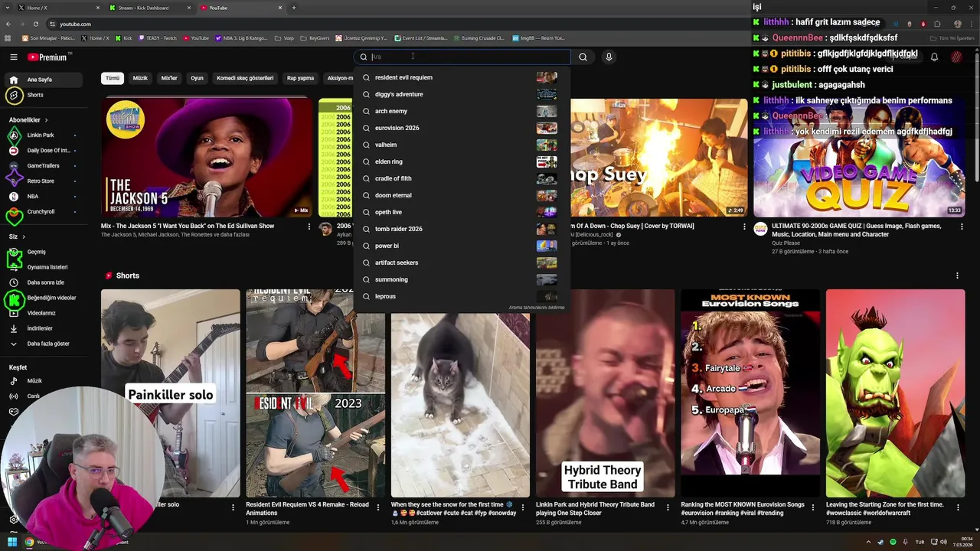980x551 pixels.
Task: Open Crunchyroll subscription channel
Action: (44, 212)
